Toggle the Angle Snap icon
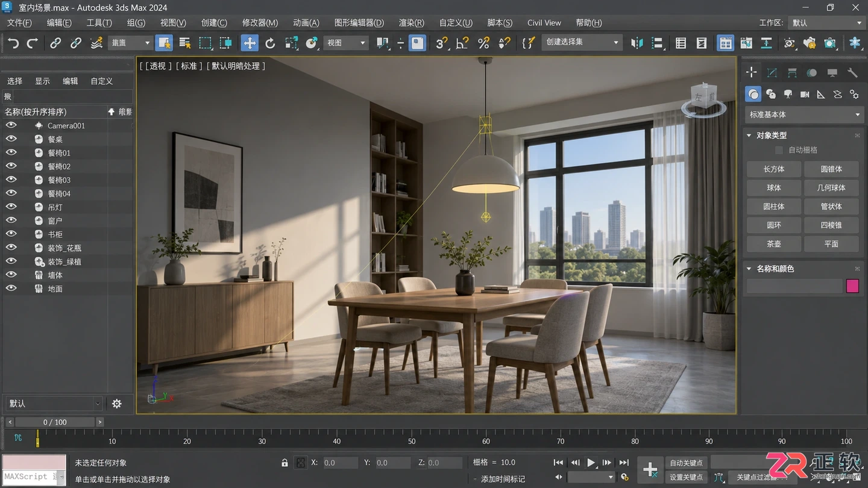Viewport: 868px width, 488px height. point(462,43)
